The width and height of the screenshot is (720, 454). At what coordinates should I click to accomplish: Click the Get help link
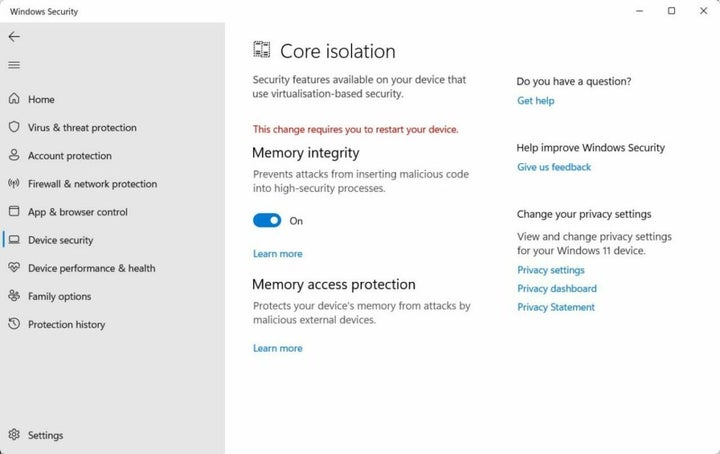535,101
